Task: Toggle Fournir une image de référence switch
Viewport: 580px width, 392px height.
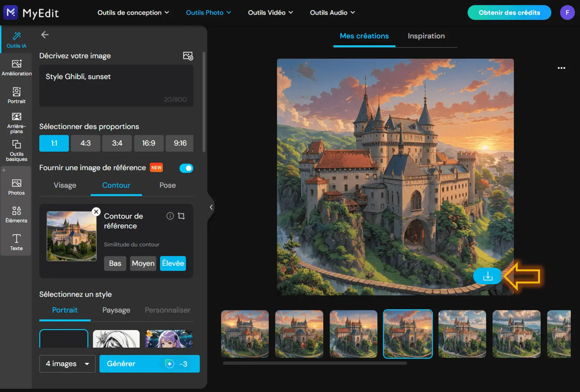Action: pyautogui.click(x=186, y=168)
